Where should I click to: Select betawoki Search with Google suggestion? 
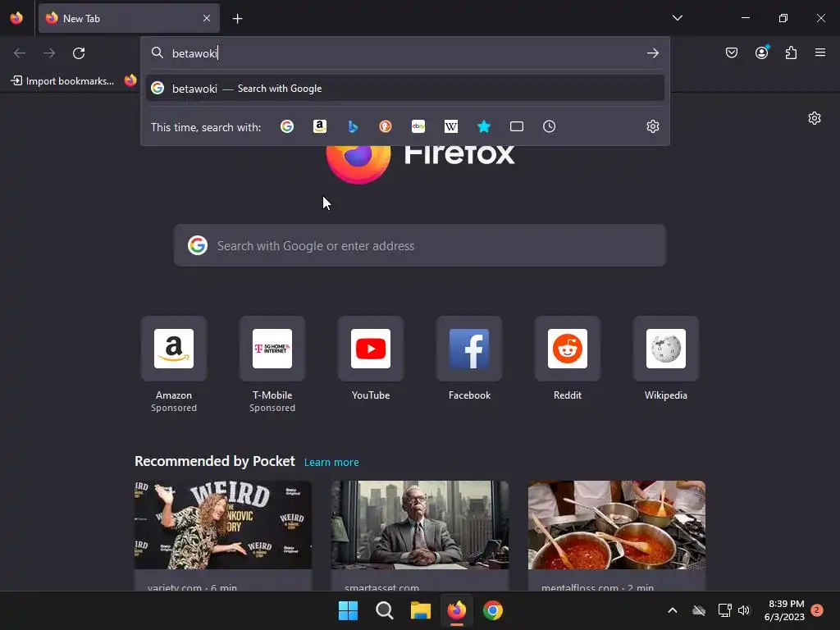pyautogui.click(x=405, y=89)
